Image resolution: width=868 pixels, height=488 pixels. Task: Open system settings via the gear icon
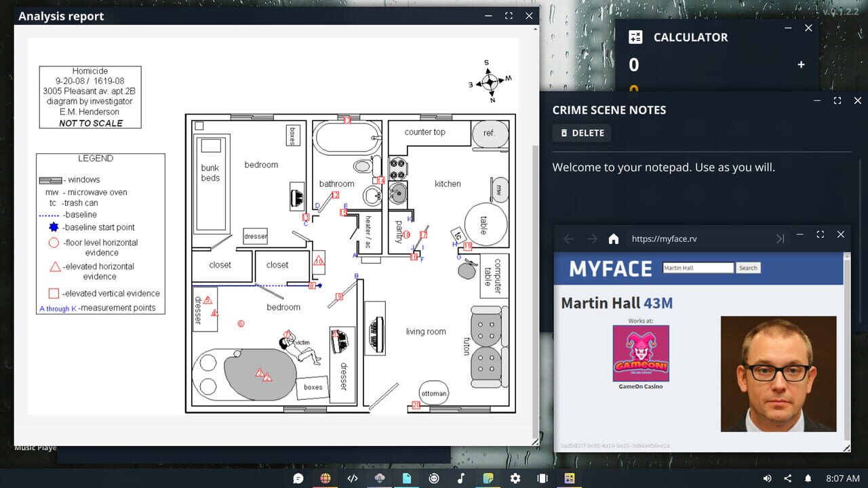point(515,478)
